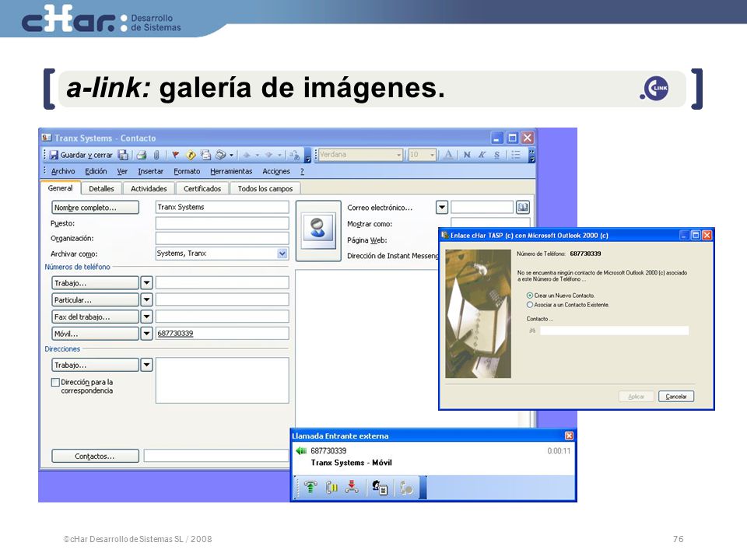The height and width of the screenshot is (560, 747).
Task: Switch to the Detalles tab
Action: pos(101,188)
